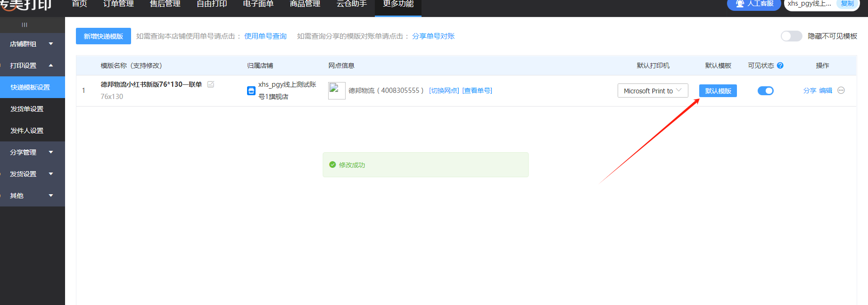Toggle the visible status switch for 德邦物流 row
The width and height of the screenshot is (868, 305).
point(765,91)
